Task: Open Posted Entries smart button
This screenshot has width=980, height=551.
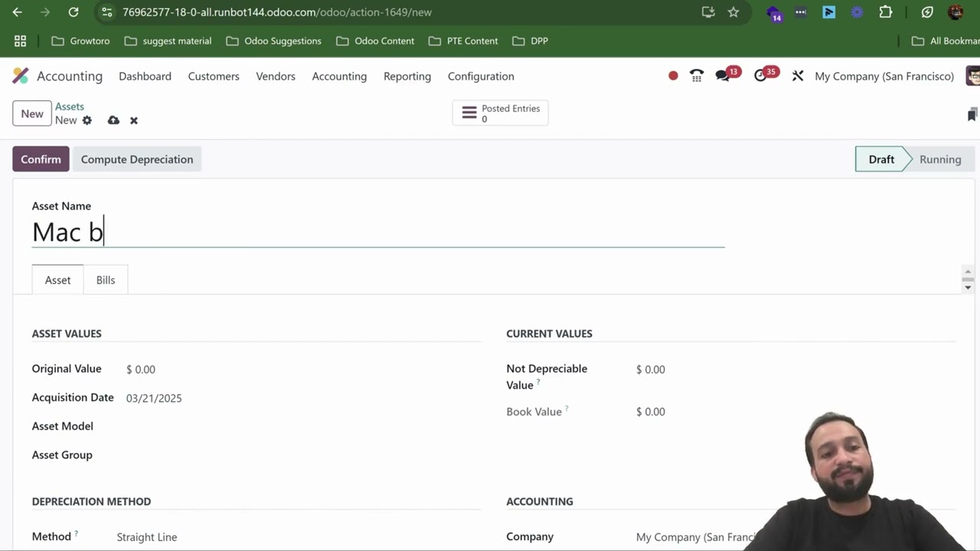Action: tap(500, 113)
